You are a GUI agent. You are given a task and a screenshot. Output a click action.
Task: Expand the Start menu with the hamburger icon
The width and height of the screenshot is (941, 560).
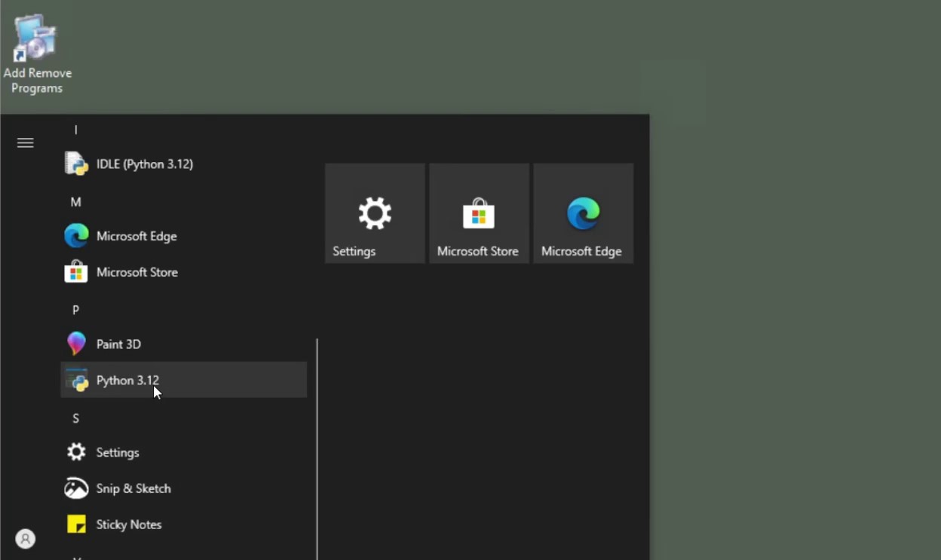coord(25,142)
